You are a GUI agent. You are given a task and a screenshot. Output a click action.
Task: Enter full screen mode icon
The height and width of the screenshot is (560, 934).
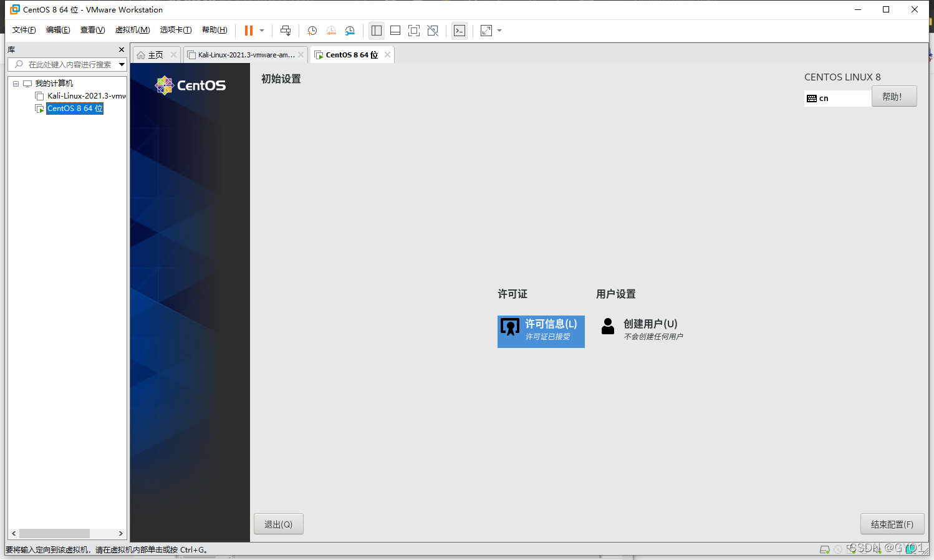pos(414,30)
